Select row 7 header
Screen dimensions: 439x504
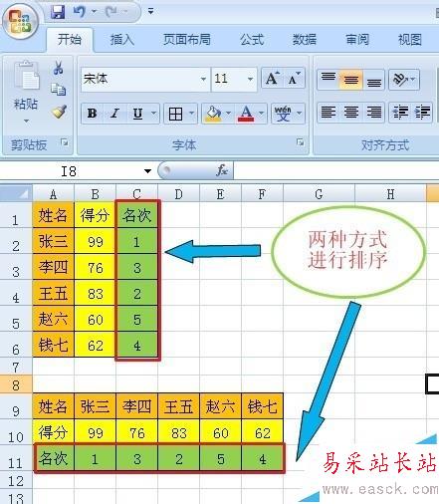click(16, 367)
